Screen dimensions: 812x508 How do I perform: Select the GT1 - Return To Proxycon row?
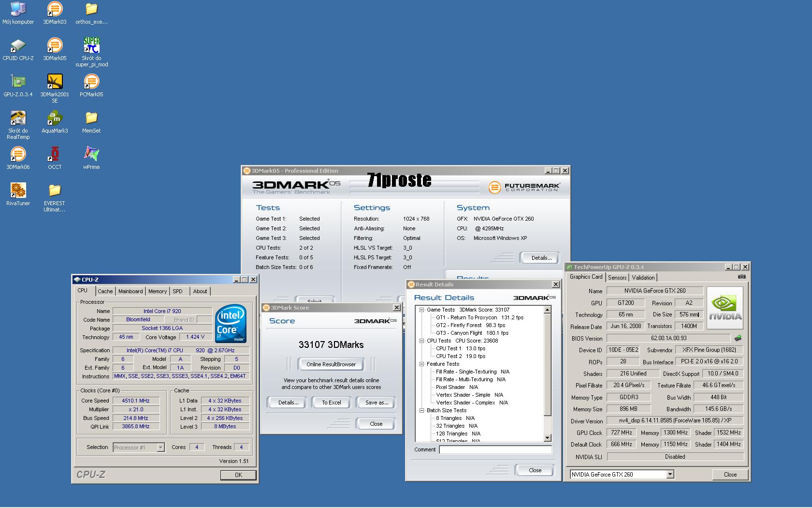[479, 317]
